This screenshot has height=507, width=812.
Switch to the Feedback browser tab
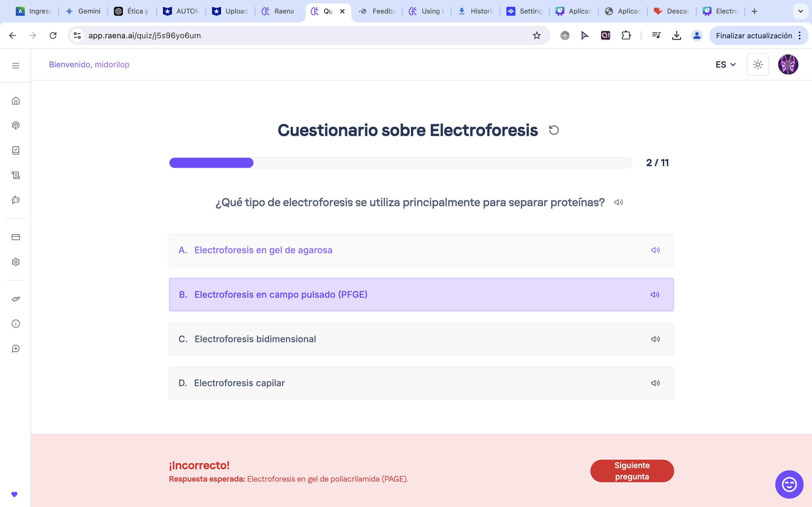click(x=378, y=11)
